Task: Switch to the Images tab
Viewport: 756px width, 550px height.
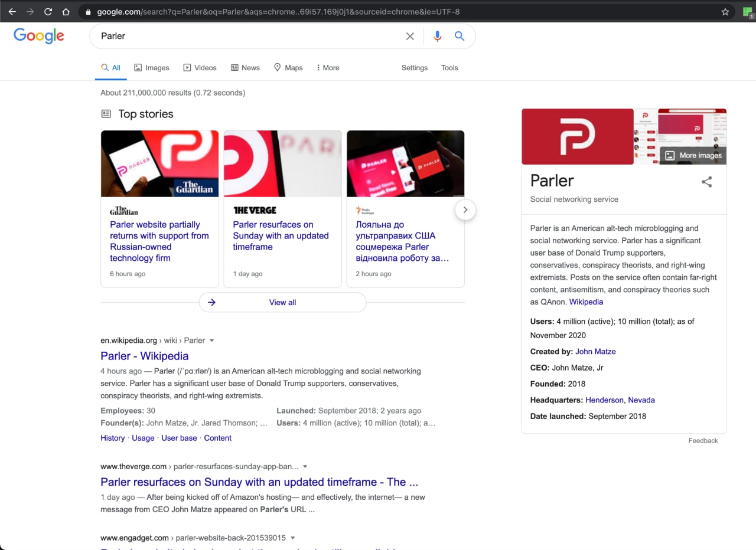Action: (152, 68)
